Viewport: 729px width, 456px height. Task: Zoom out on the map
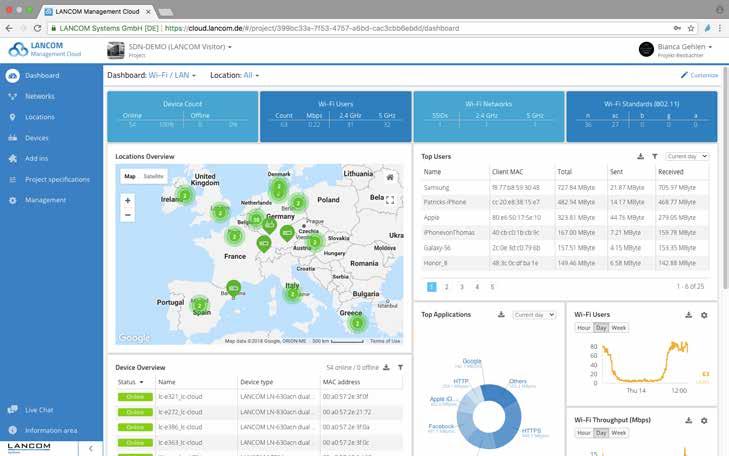coord(127,215)
